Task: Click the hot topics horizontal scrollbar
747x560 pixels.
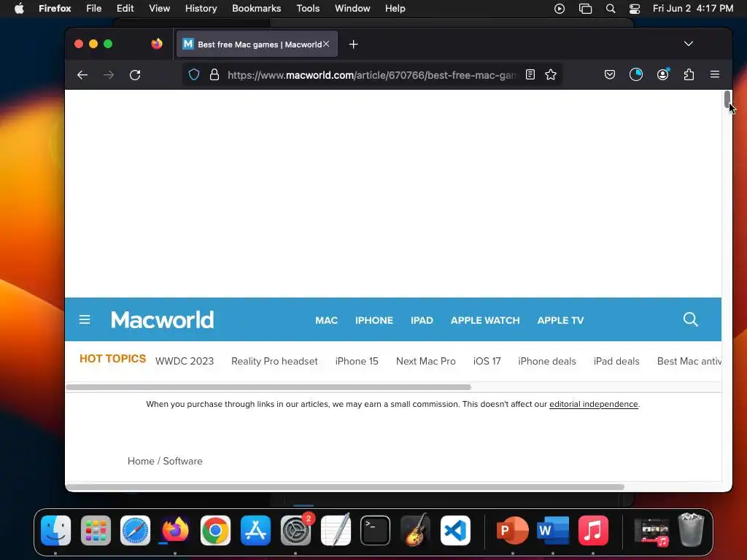Action: pyautogui.click(x=268, y=387)
